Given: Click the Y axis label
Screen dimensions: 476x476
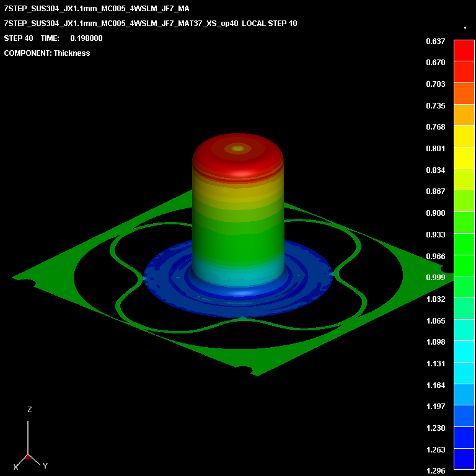Looking at the screenshot, I should tap(45, 465).
